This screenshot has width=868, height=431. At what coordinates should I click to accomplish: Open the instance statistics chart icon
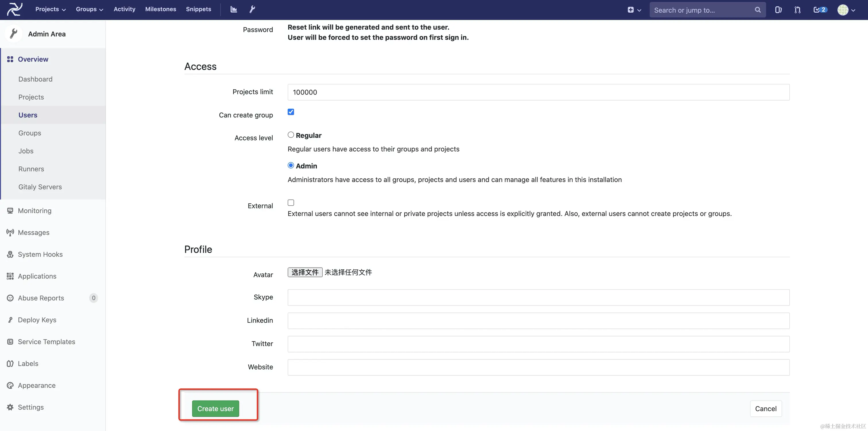[234, 9]
